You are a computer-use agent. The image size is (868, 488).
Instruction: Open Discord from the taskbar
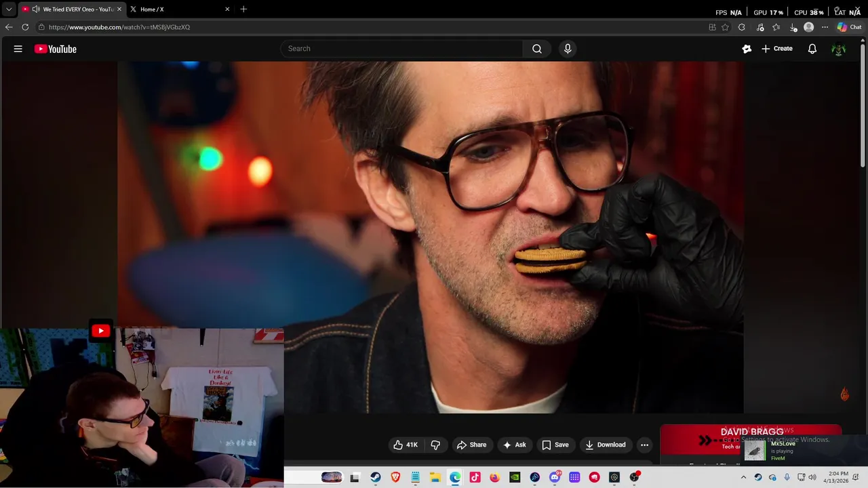(x=555, y=477)
